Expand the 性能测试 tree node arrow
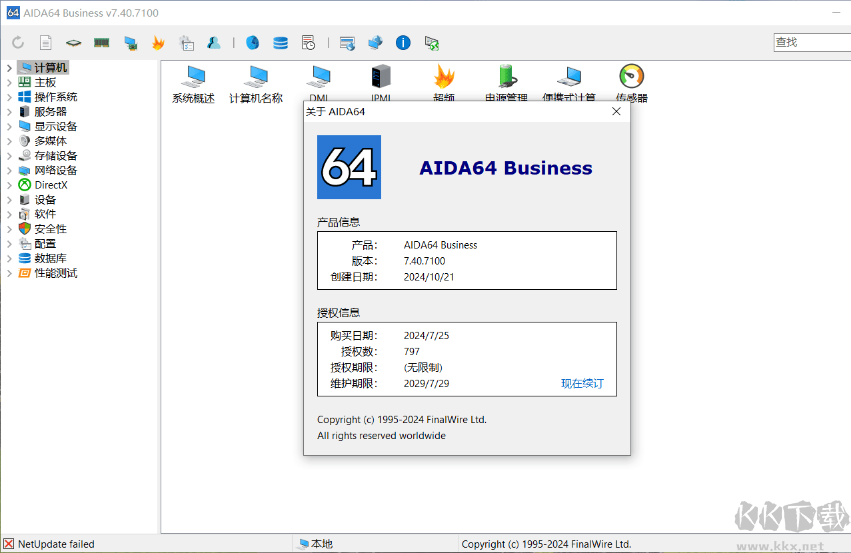The height and width of the screenshot is (553, 851). [9, 273]
